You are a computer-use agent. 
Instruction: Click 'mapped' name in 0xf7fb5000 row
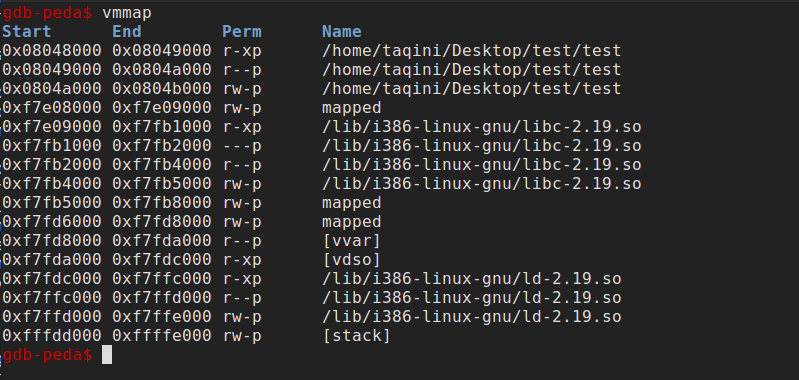(352, 203)
